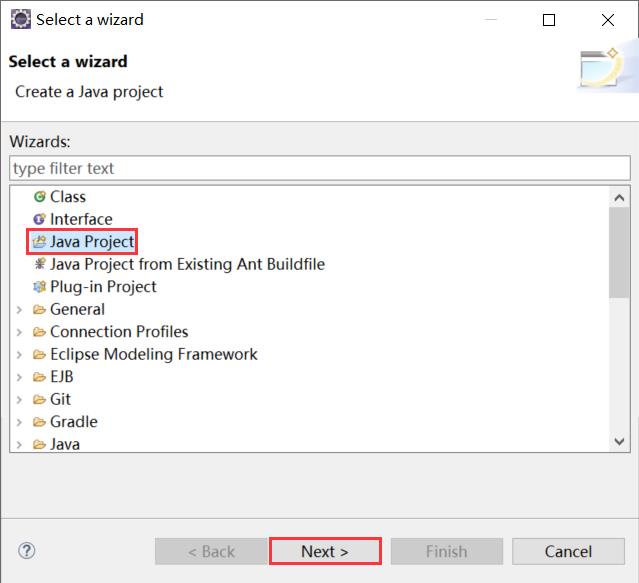Expand the Connection Profiles category
The image size is (639, 583).
[x=19, y=332]
